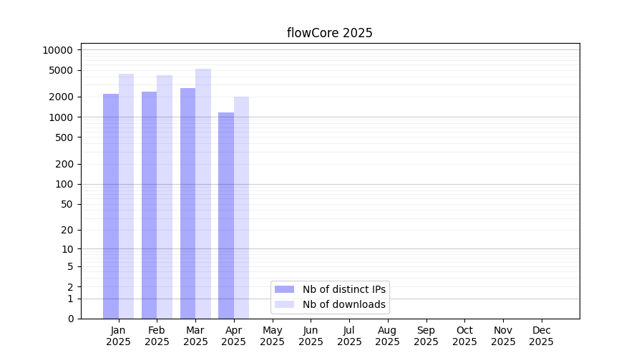Click the Dec 2025 x-axis label

click(x=541, y=336)
